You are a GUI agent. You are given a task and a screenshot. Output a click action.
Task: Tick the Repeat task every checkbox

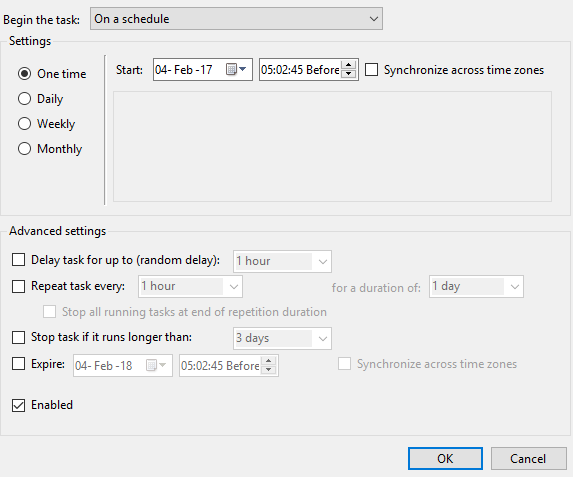coord(19,286)
